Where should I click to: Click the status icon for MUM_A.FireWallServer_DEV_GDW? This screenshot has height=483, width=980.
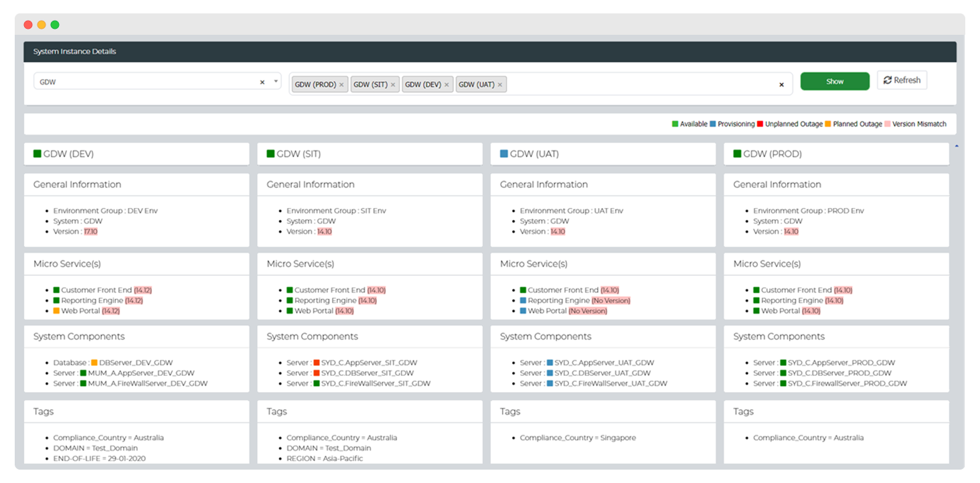83,384
